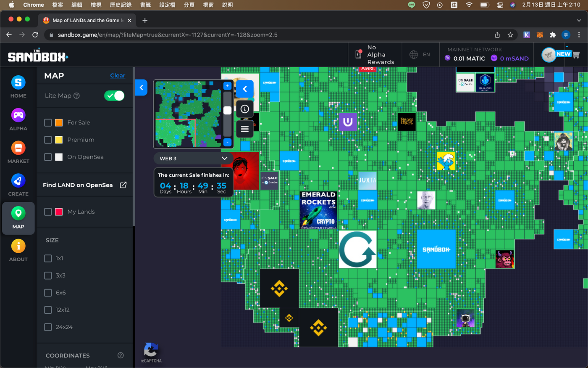
Task: Open the 書籤 menu
Action: tap(145, 5)
